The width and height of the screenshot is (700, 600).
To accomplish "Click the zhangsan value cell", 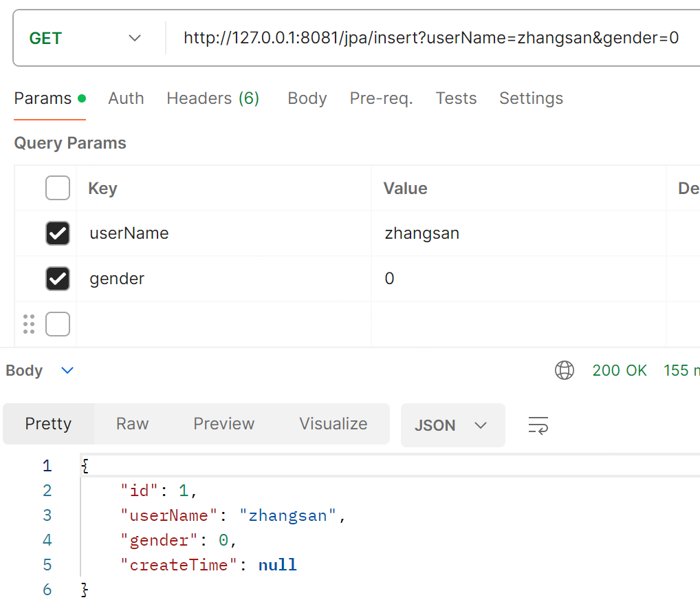I will 518,233.
